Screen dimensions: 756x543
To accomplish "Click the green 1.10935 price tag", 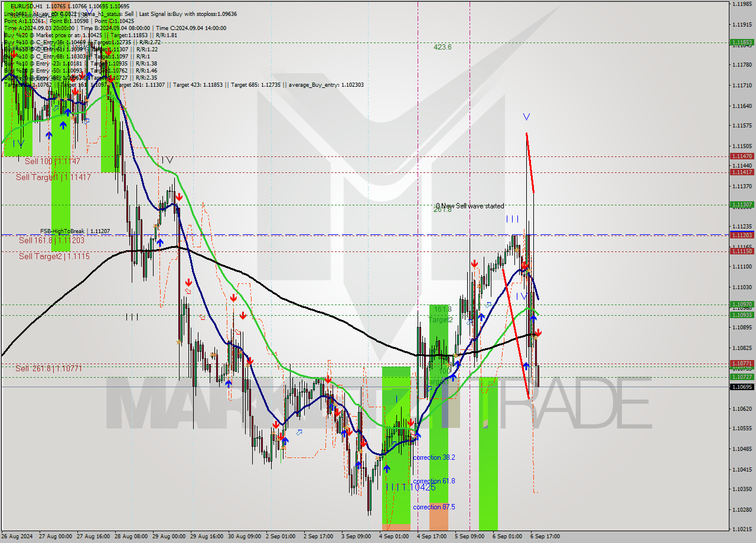I will (x=742, y=315).
